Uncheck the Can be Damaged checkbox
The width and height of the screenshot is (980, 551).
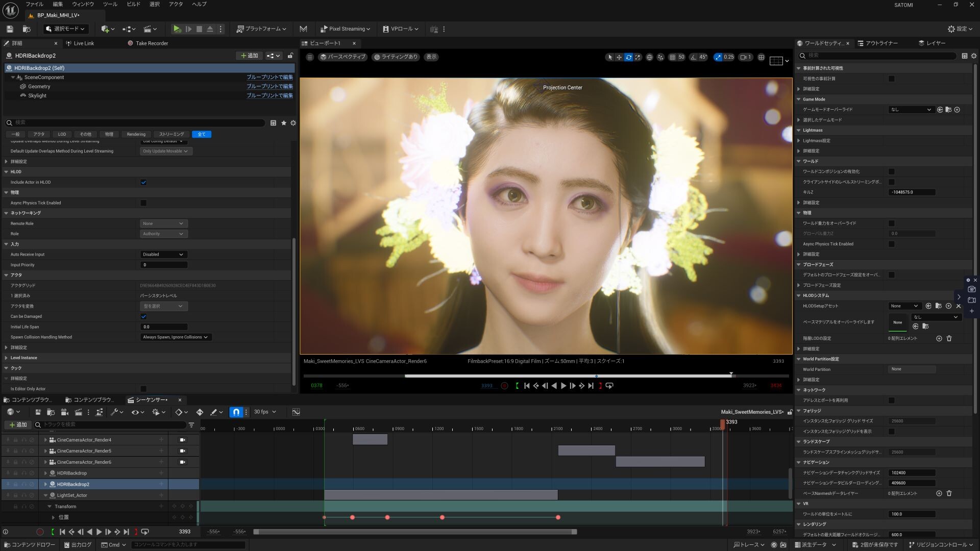click(143, 316)
